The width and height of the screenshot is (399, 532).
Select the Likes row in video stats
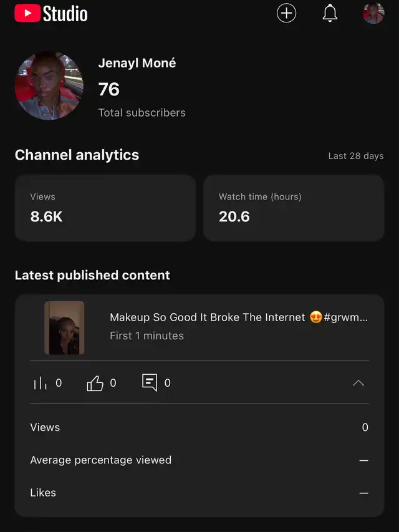click(199, 493)
